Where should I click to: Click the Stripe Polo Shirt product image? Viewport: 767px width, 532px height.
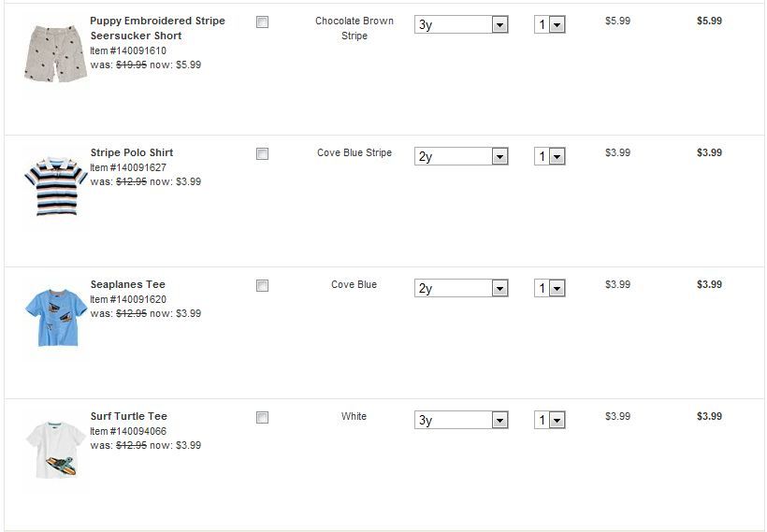[x=55, y=187]
